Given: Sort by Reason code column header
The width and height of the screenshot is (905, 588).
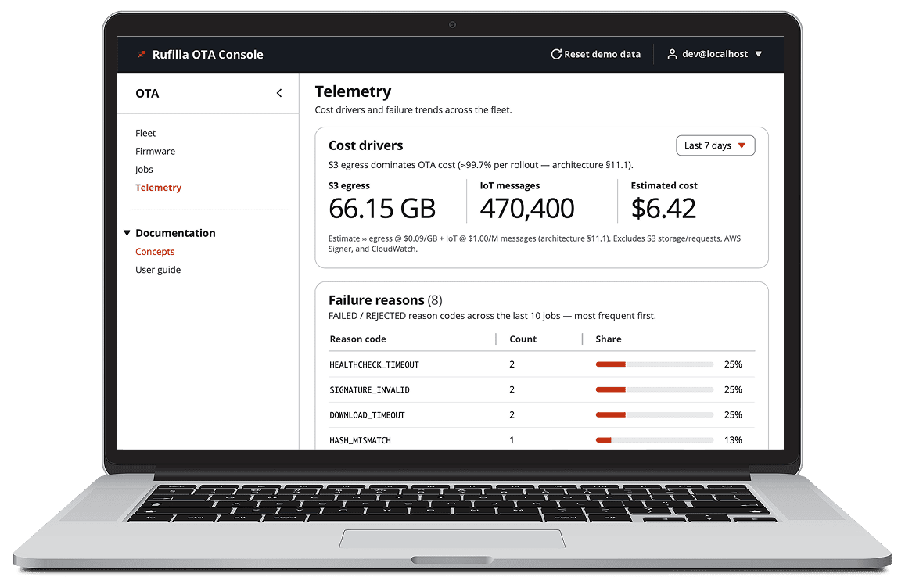Looking at the screenshot, I should click(x=357, y=339).
